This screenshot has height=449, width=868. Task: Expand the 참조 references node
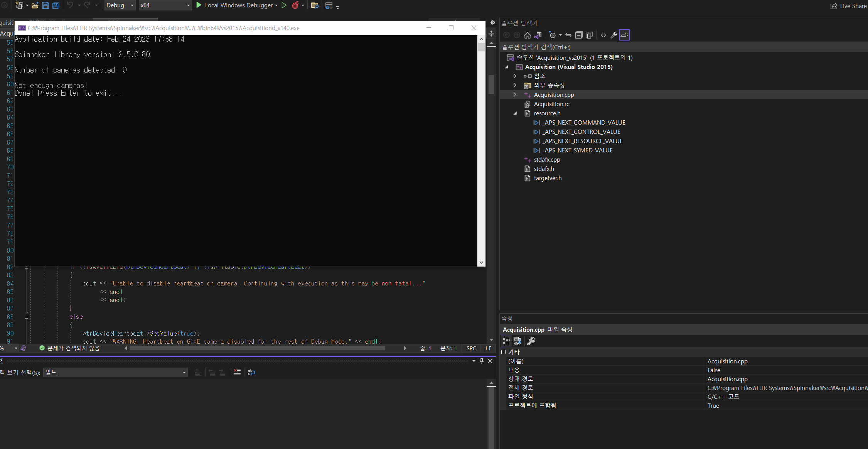click(515, 76)
